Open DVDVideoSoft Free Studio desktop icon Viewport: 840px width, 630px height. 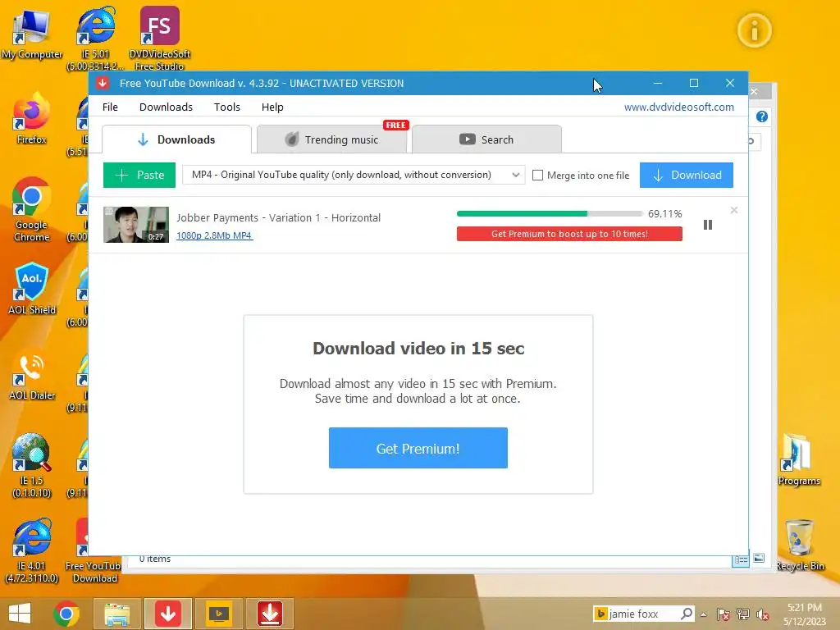(160, 39)
